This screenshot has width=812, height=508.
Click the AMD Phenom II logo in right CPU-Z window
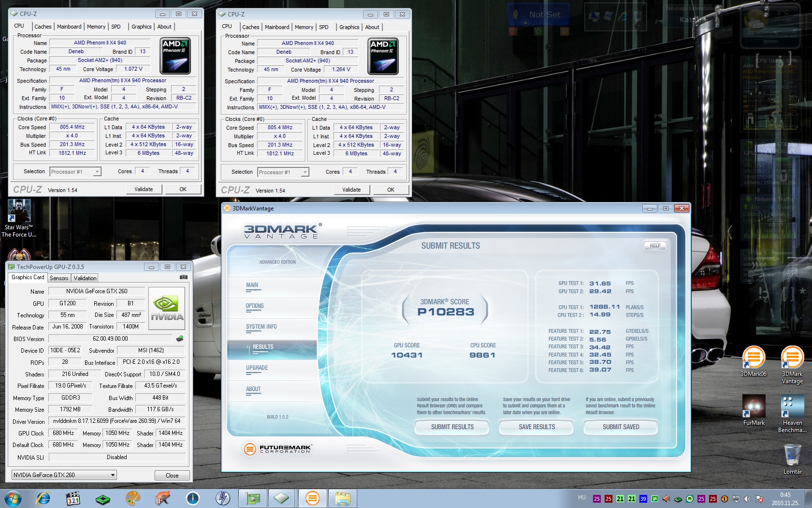(x=383, y=56)
